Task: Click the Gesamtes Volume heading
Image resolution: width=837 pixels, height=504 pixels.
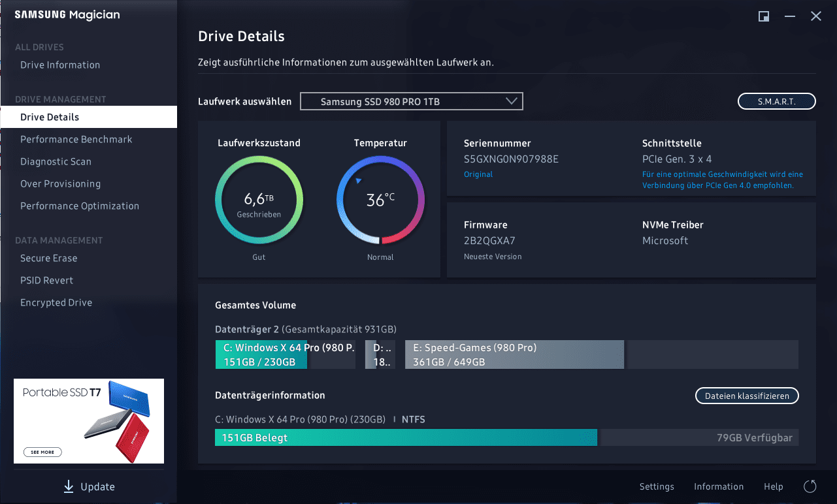Action: pyautogui.click(x=255, y=305)
